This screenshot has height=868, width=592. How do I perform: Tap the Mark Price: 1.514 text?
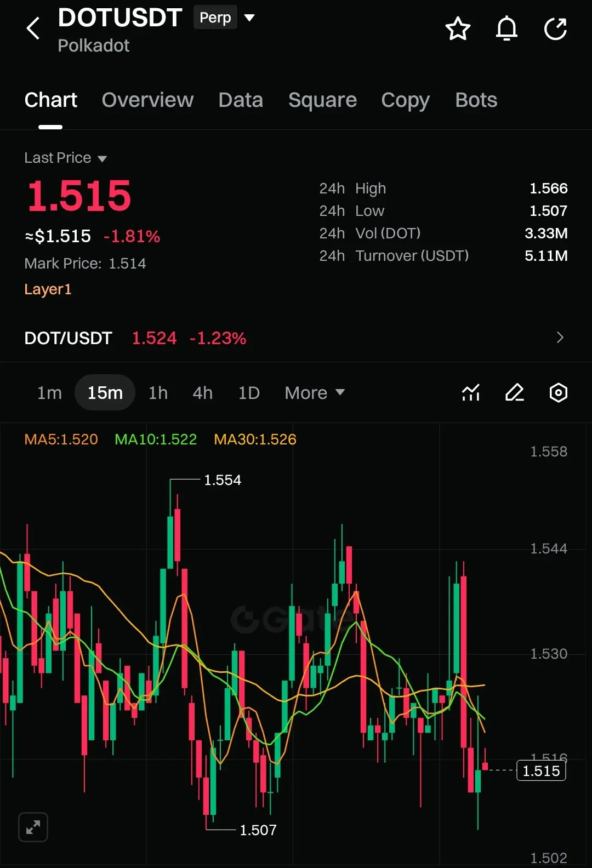(x=85, y=264)
